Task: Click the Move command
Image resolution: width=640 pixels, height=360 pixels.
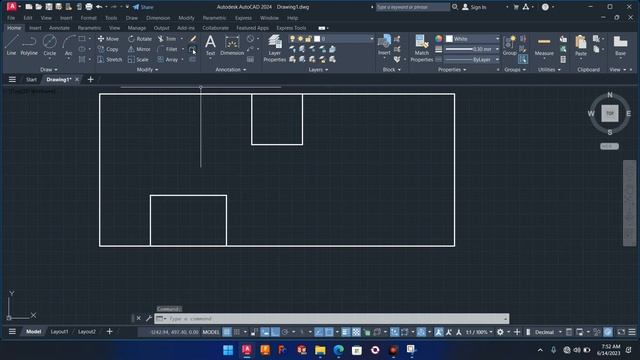Action: pos(108,39)
